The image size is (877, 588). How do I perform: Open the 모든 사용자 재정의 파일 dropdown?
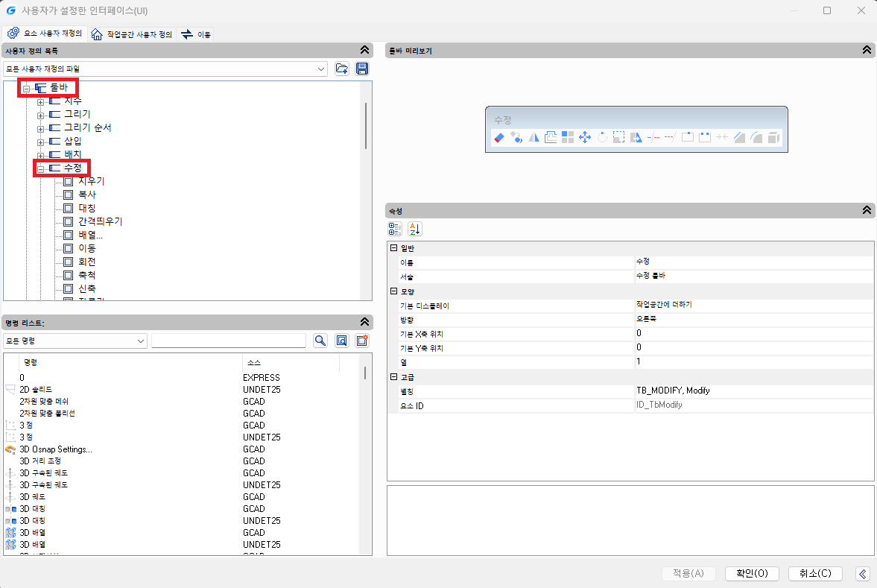[x=165, y=69]
